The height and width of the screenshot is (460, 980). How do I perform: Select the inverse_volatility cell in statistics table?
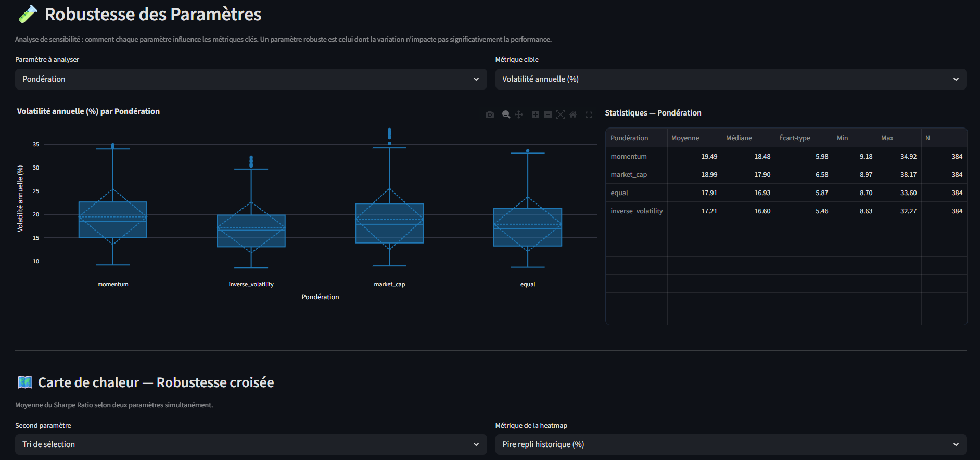click(x=636, y=211)
